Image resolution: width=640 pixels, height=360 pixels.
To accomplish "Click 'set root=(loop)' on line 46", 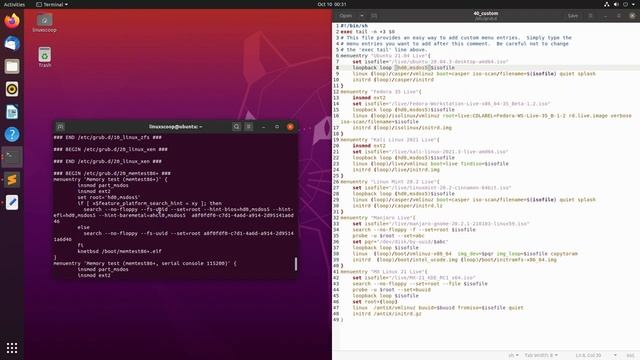I will click(375, 302).
